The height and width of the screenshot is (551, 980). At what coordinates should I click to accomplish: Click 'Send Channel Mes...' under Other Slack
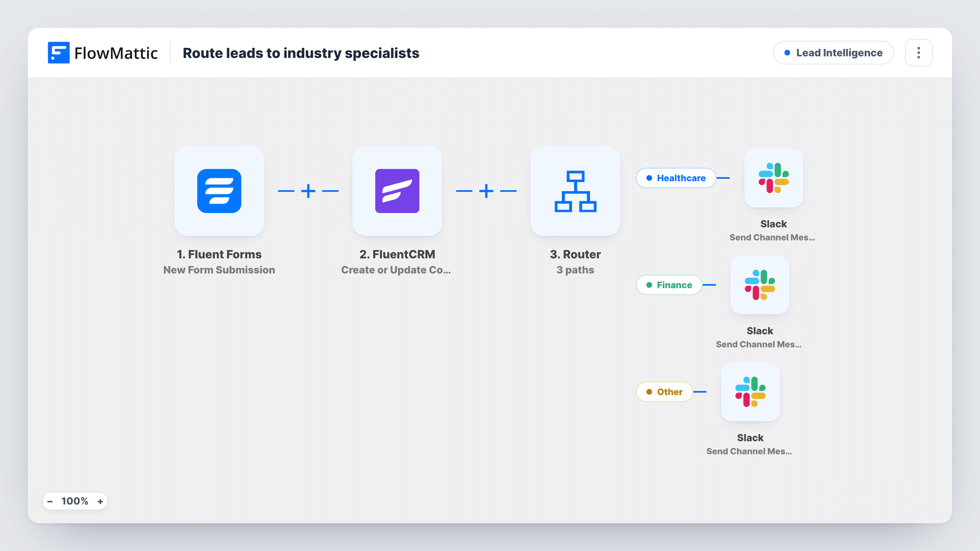pyautogui.click(x=749, y=451)
